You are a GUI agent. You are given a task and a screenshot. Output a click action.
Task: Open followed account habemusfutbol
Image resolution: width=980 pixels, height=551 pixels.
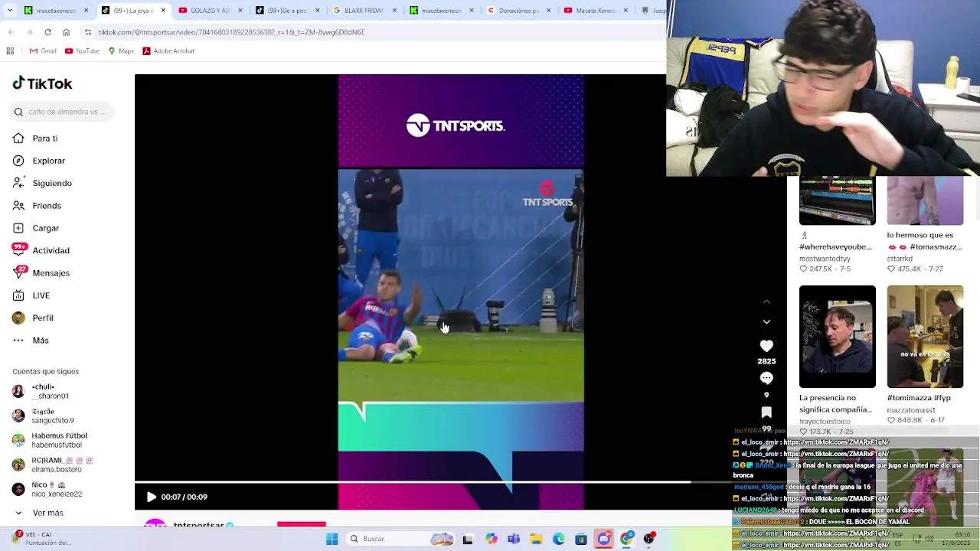pyautogui.click(x=50, y=440)
